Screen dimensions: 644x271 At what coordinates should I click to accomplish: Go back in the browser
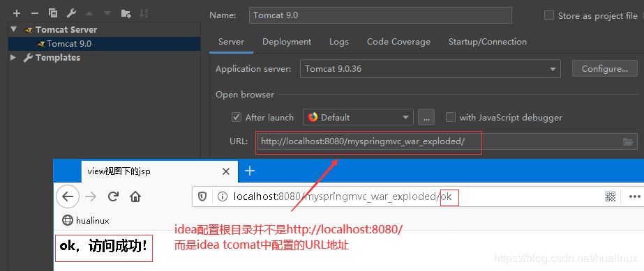[x=68, y=196]
